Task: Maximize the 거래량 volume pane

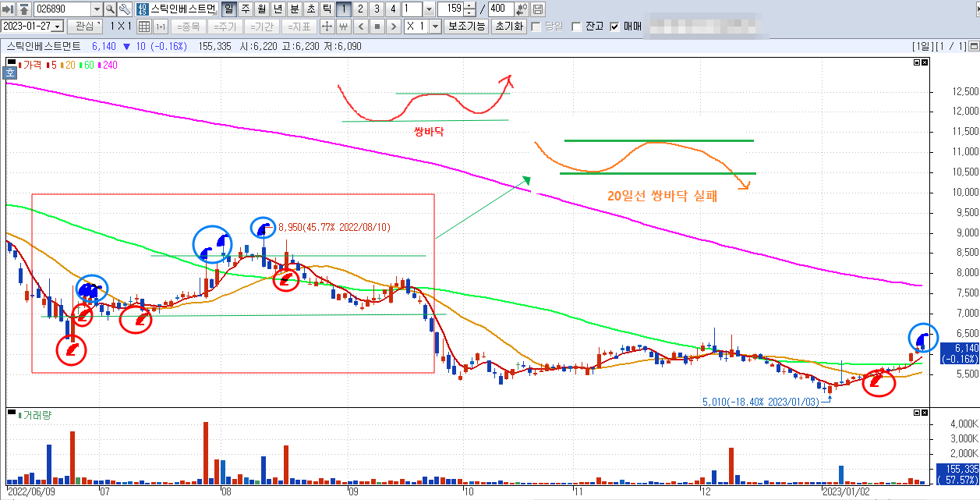Action: (x=917, y=411)
